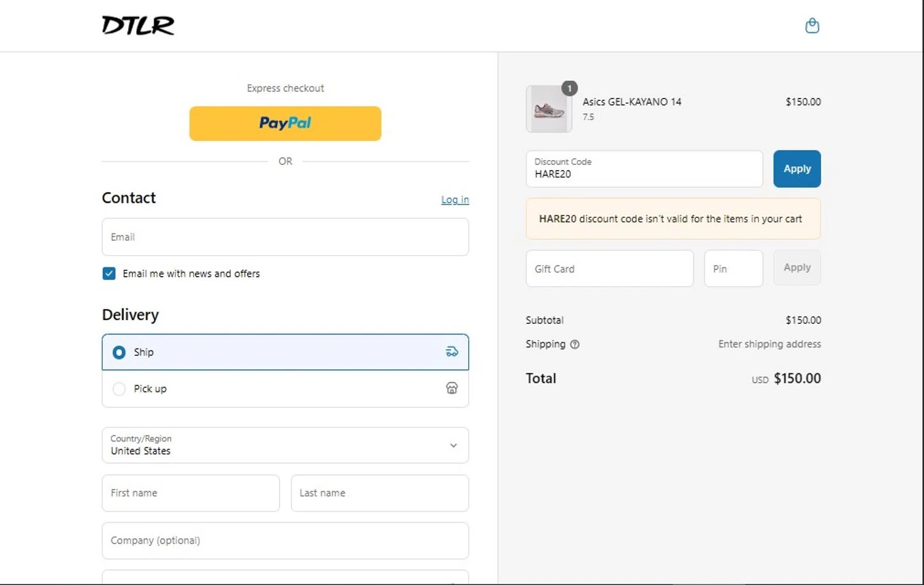Open the Asics GEL-KAYANO 14 product thumbnail

click(x=549, y=110)
